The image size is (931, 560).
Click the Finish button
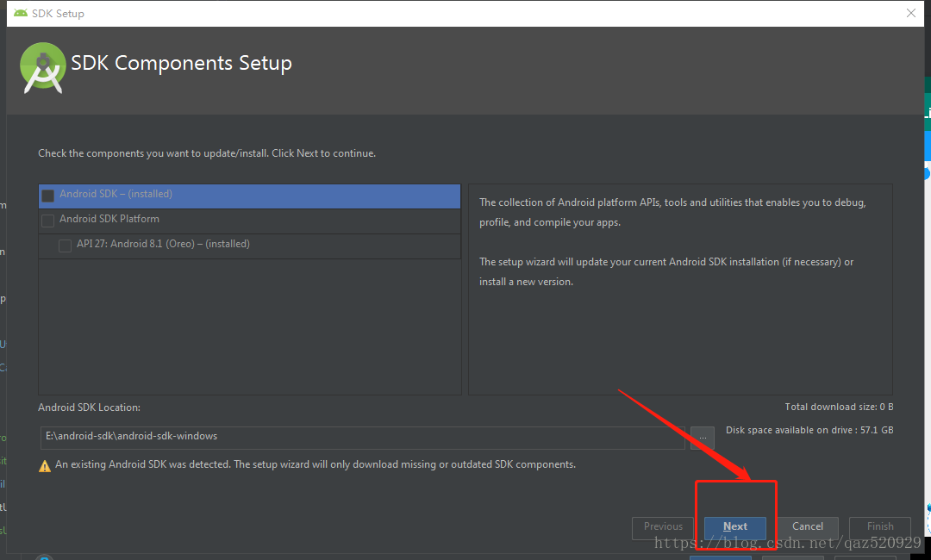pyautogui.click(x=880, y=526)
